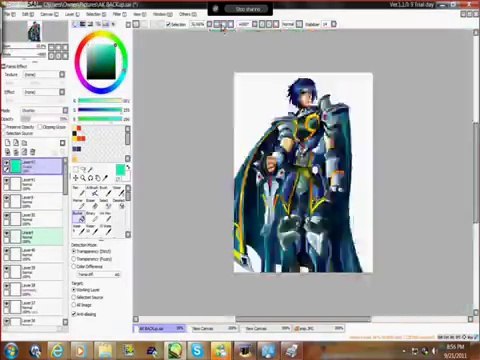
Task: Select the eyedropper color picker tool
Action: pos(105,178)
